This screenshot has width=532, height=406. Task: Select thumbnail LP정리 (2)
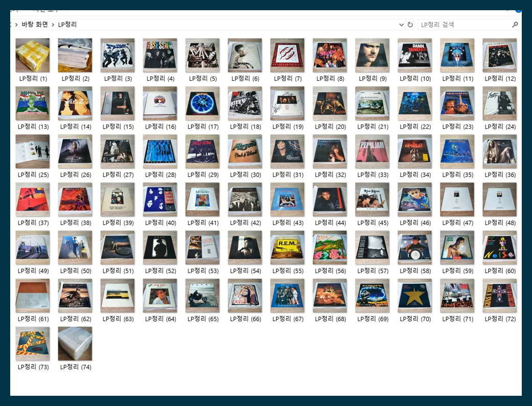tap(75, 55)
